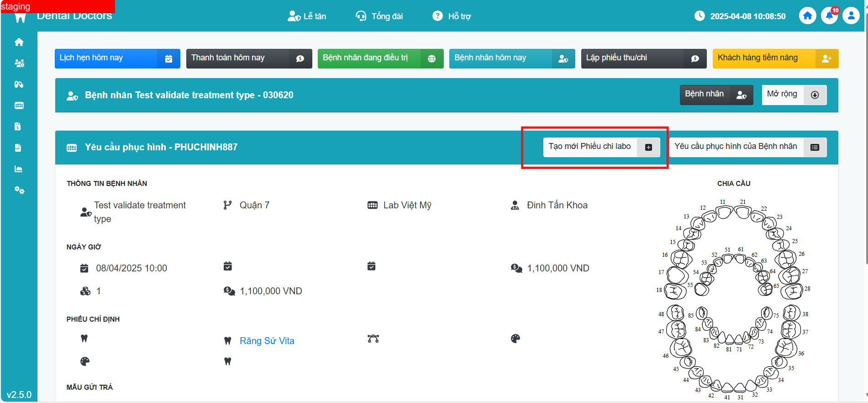868x403 pixels.
Task: Click the round home button in header
Action: pyautogui.click(x=807, y=16)
